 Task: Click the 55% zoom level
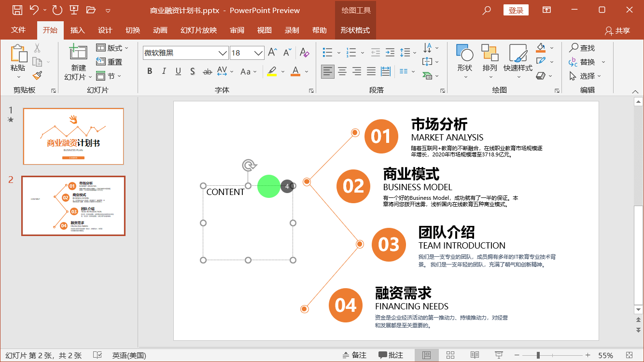(605, 355)
